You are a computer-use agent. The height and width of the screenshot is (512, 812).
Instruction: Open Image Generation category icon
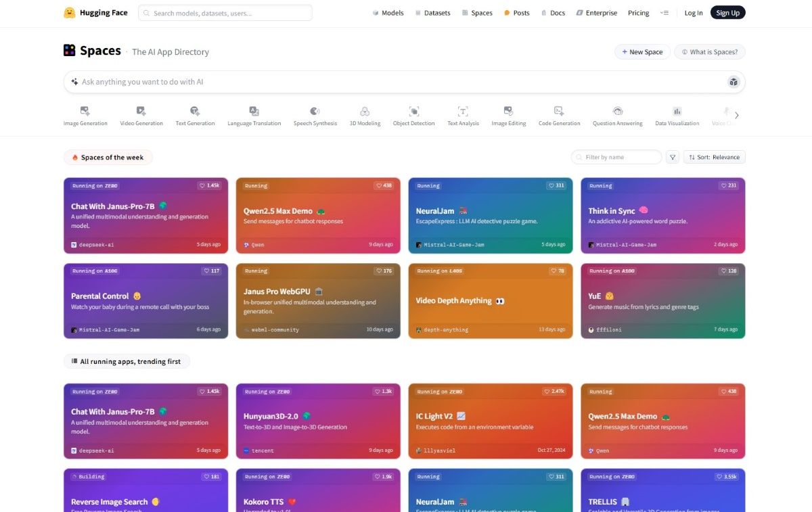click(85, 111)
